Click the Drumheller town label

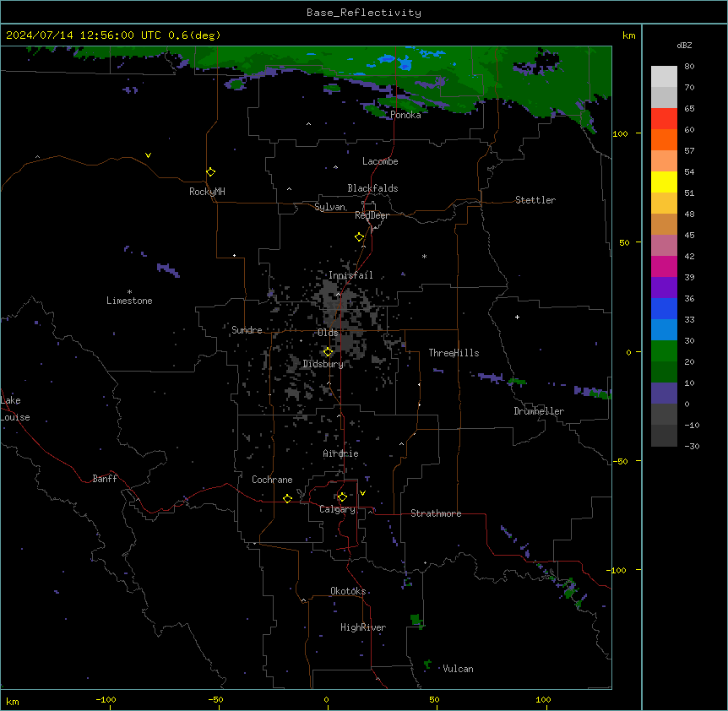[x=539, y=411]
